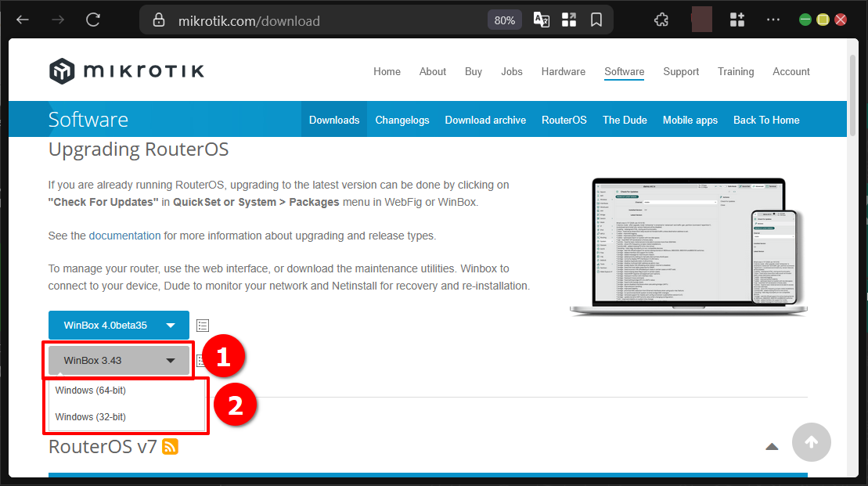Click the 80% zoom level badge
Viewport: 868px width, 486px height.
(x=504, y=19)
